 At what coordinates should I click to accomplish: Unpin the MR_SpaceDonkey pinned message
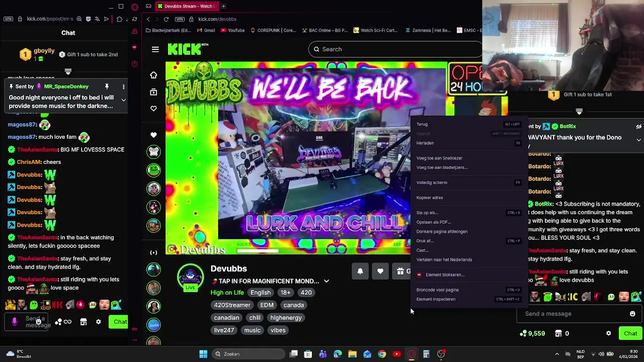point(107,86)
